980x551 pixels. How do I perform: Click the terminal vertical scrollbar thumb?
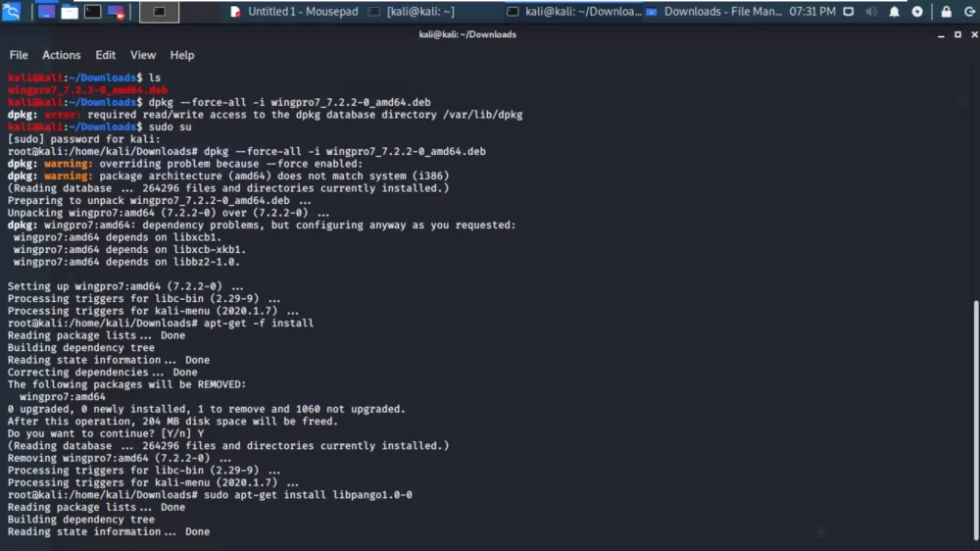tap(976, 421)
